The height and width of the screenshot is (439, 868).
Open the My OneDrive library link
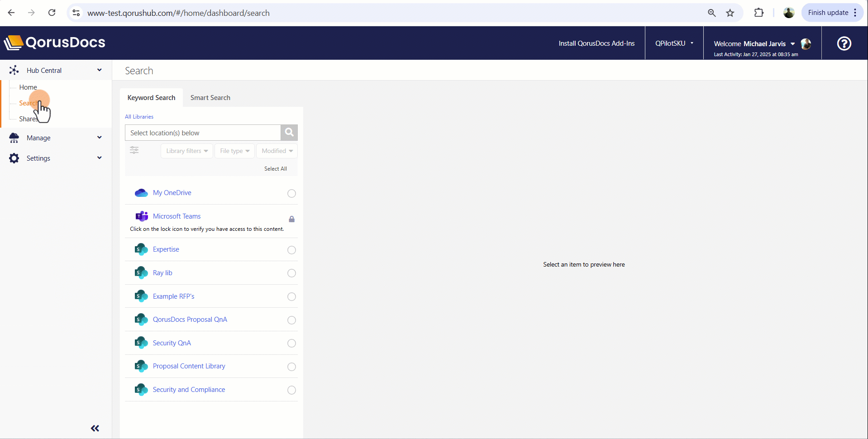[172, 193]
